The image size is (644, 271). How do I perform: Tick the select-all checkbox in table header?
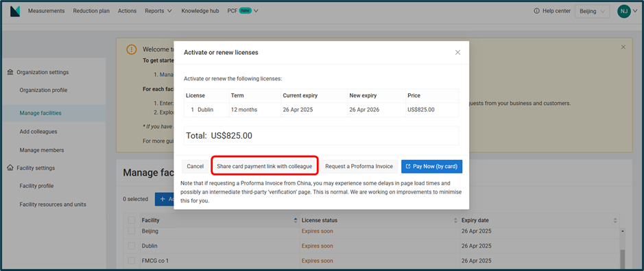(132, 220)
